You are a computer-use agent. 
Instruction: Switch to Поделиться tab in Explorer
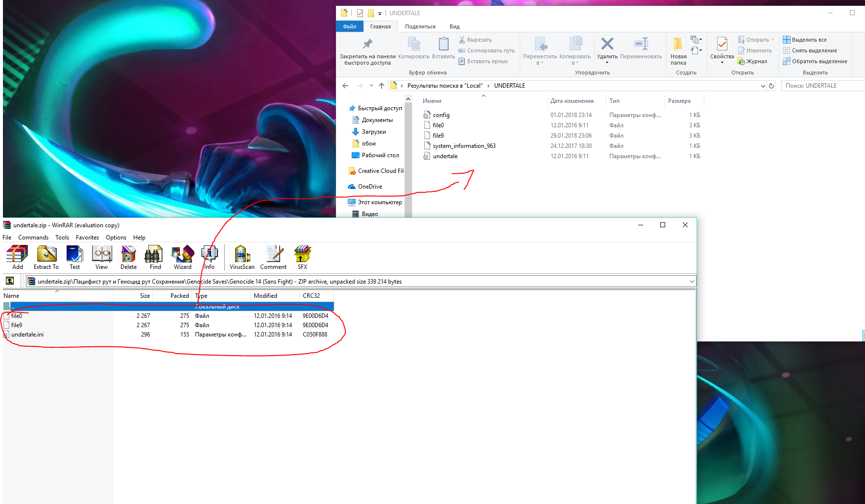click(420, 26)
